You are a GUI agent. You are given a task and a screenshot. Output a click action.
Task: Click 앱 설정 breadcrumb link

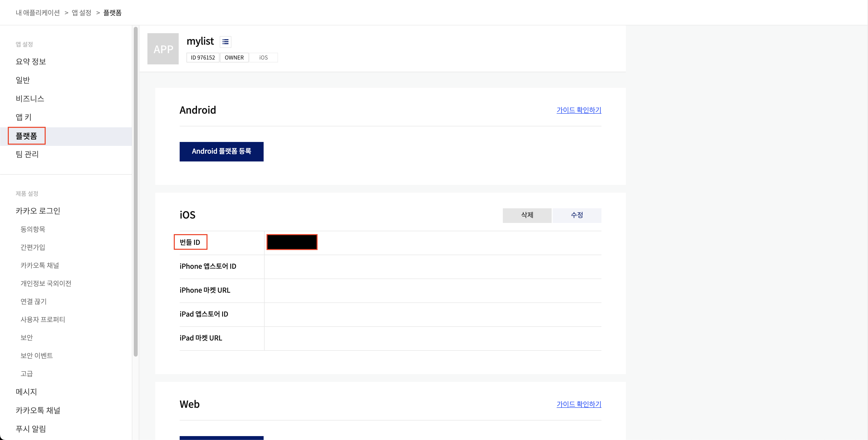82,12
